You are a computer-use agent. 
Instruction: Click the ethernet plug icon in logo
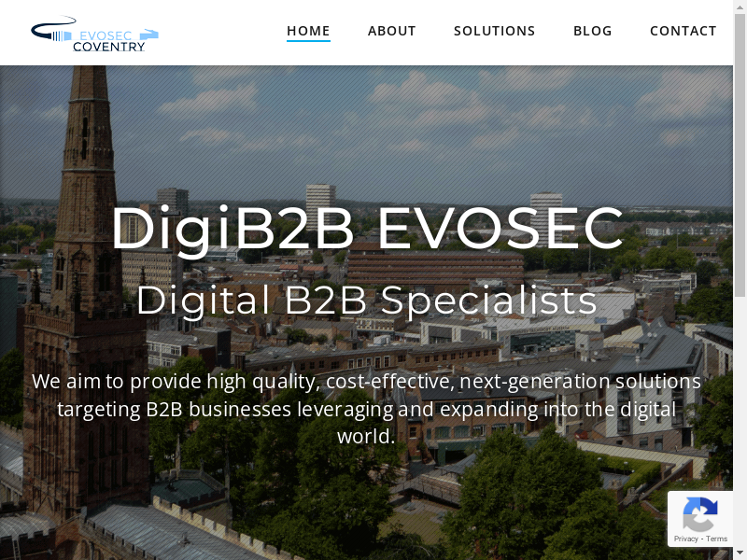tap(61, 36)
